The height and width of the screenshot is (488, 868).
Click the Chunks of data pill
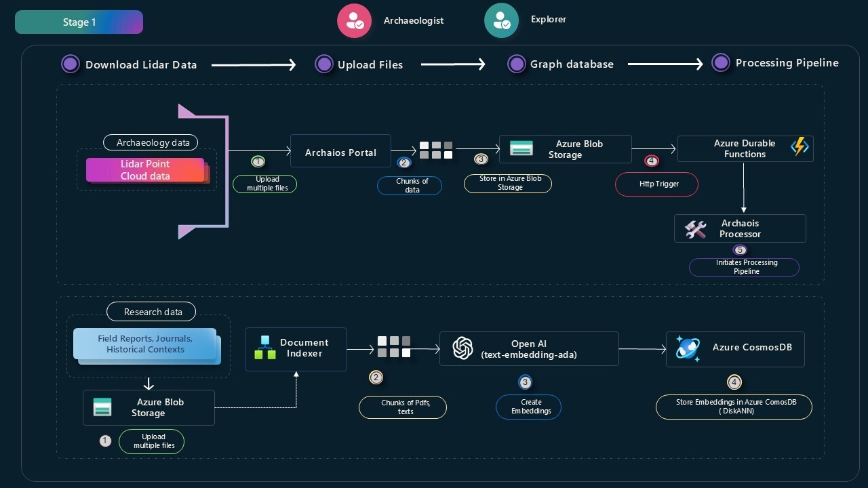[410, 186]
